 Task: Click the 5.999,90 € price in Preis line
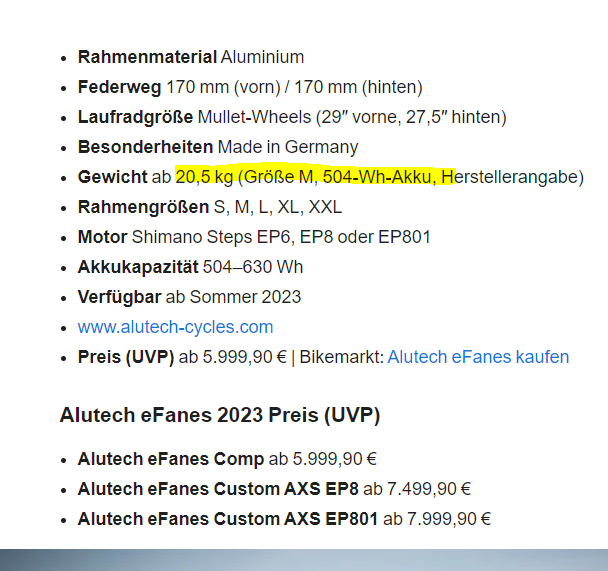(x=244, y=357)
